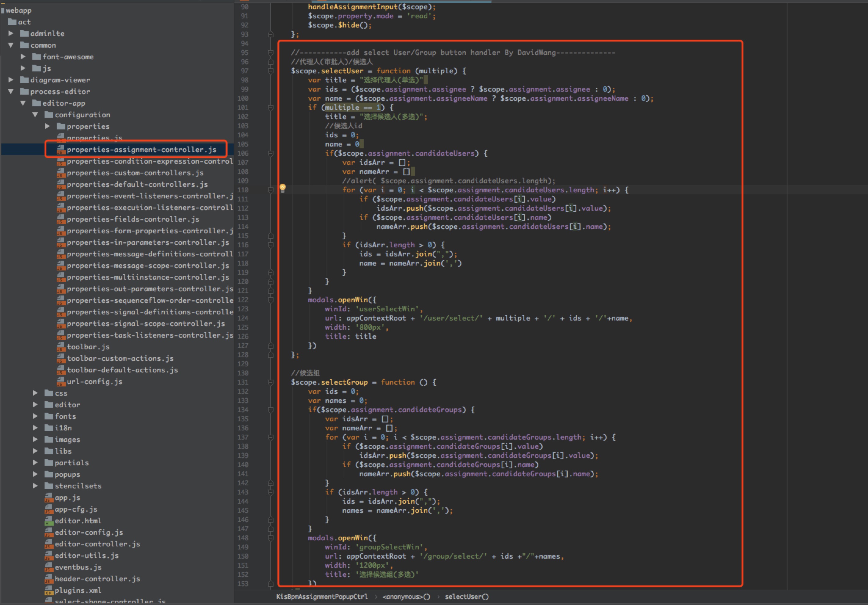Expand the js folder arrow under common
This screenshot has width=868, height=605.
[23, 68]
